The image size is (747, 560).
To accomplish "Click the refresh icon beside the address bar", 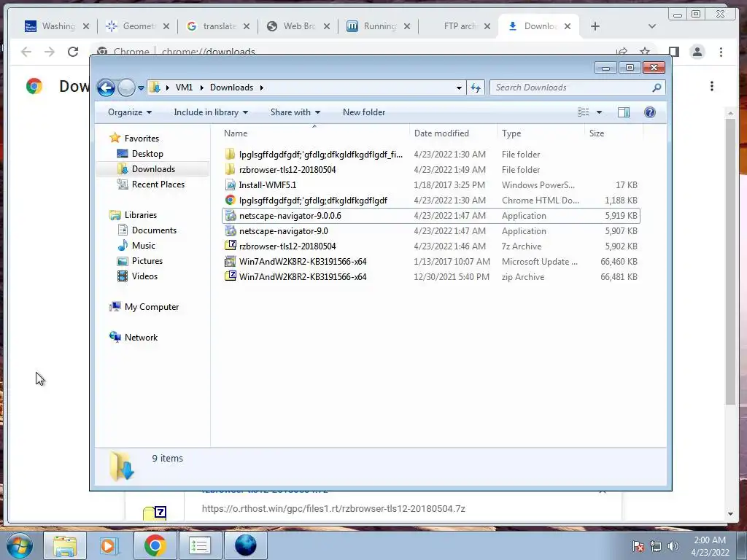I will coord(476,87).
